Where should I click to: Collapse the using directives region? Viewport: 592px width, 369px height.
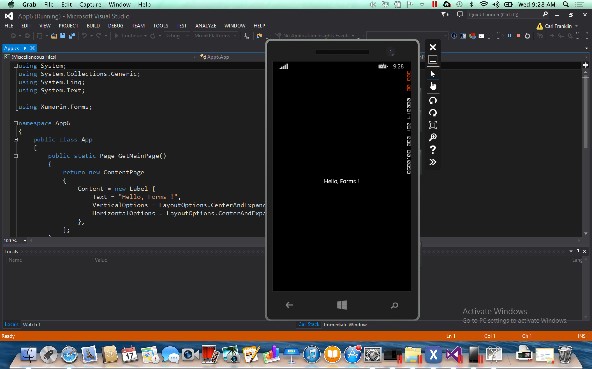click(16, 66)
